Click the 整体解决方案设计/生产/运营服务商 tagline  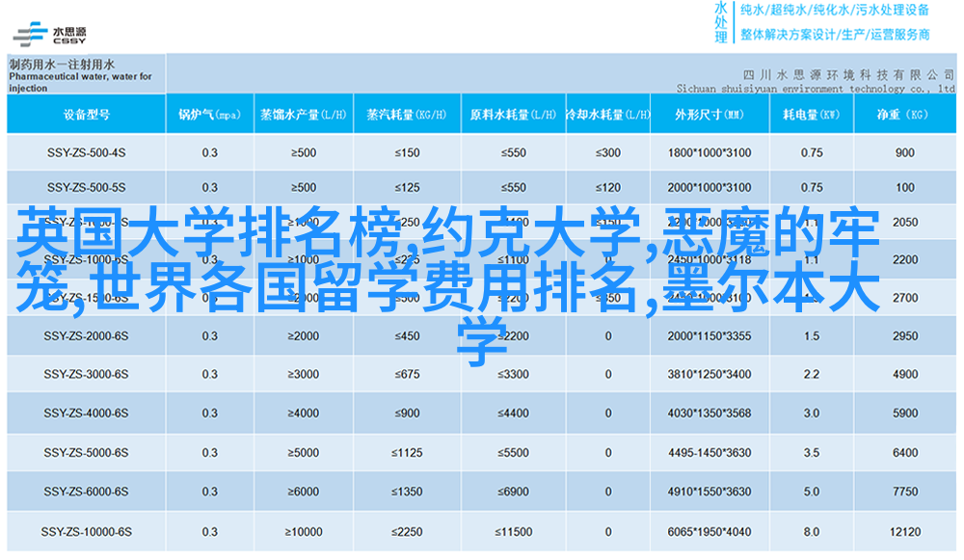pos(834,35)
